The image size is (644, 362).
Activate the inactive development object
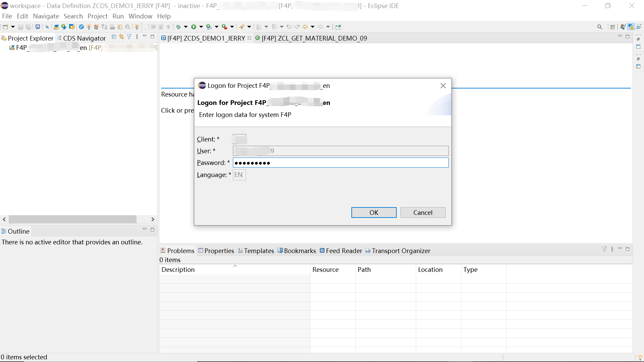tap(81, 27)
